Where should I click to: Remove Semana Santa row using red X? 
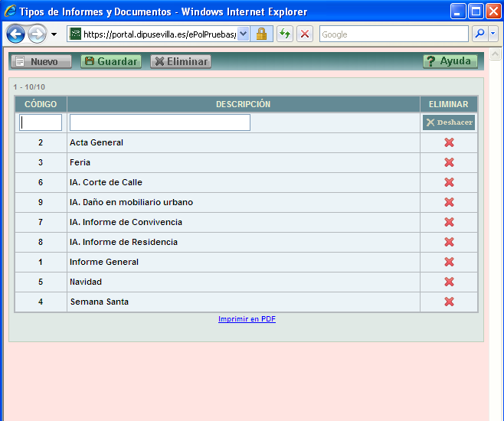[x=449, y=302]
